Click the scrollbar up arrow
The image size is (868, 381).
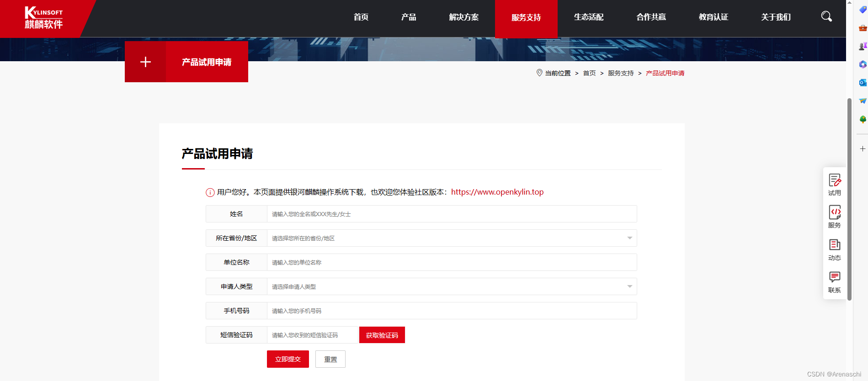(x=849, y=3)
